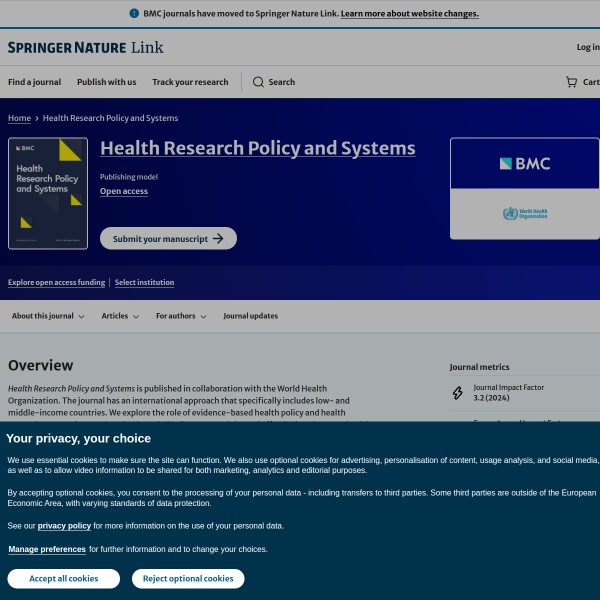Viewport: 600px width, 600px height.
Task: Click Accept all cookies button
Action: tap(63, 579)
